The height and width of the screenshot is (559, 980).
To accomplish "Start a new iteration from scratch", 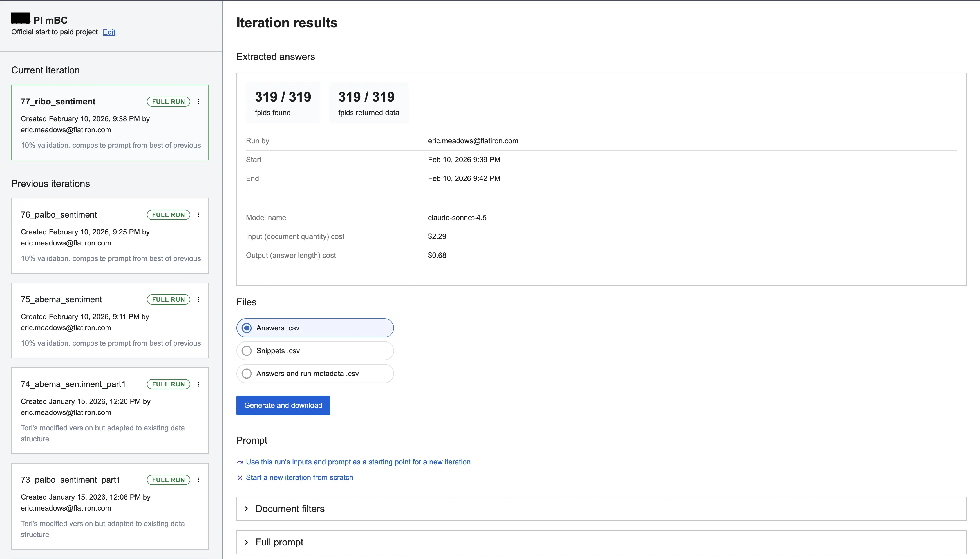I will click(x=299, y=478).
